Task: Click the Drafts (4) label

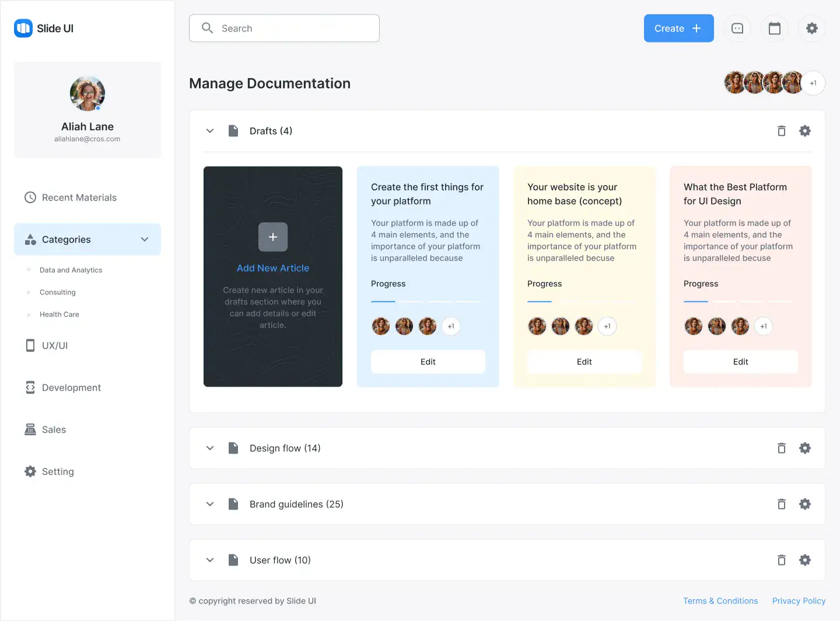Action: (271, 131)
